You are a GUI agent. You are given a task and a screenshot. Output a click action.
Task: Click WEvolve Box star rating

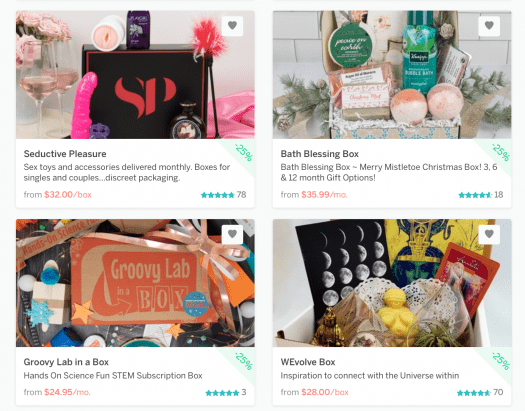click(x=474, y=393)
